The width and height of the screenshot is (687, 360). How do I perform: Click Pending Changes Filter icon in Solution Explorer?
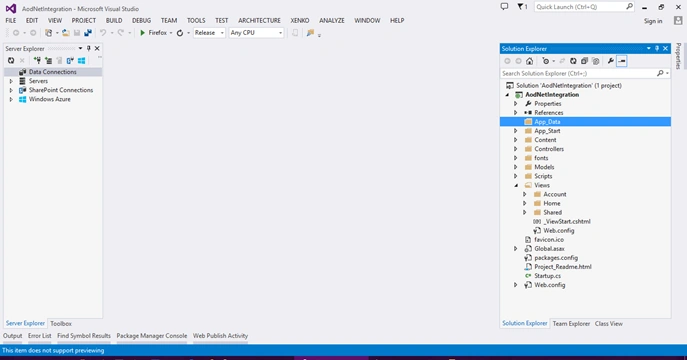click(x=545, y=61)
